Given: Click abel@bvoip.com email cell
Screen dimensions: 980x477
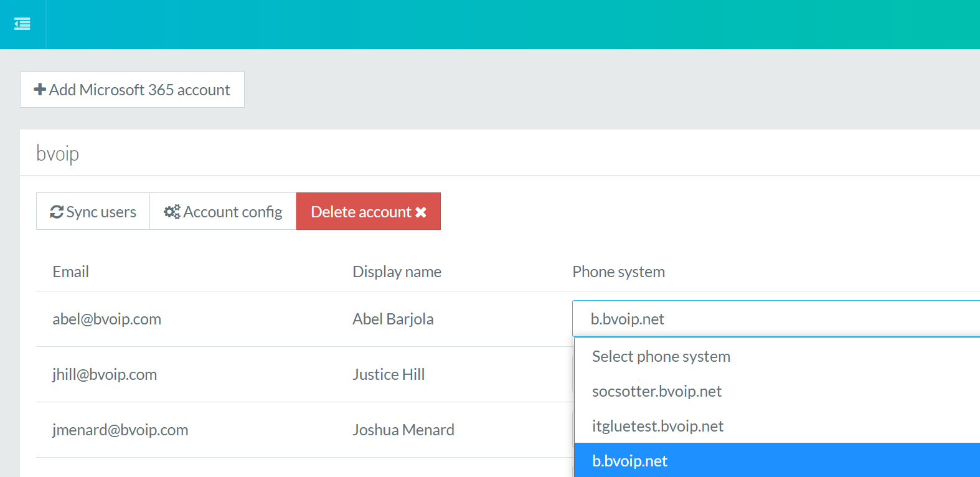Looking at the screenshot, I should coord(106,319).
